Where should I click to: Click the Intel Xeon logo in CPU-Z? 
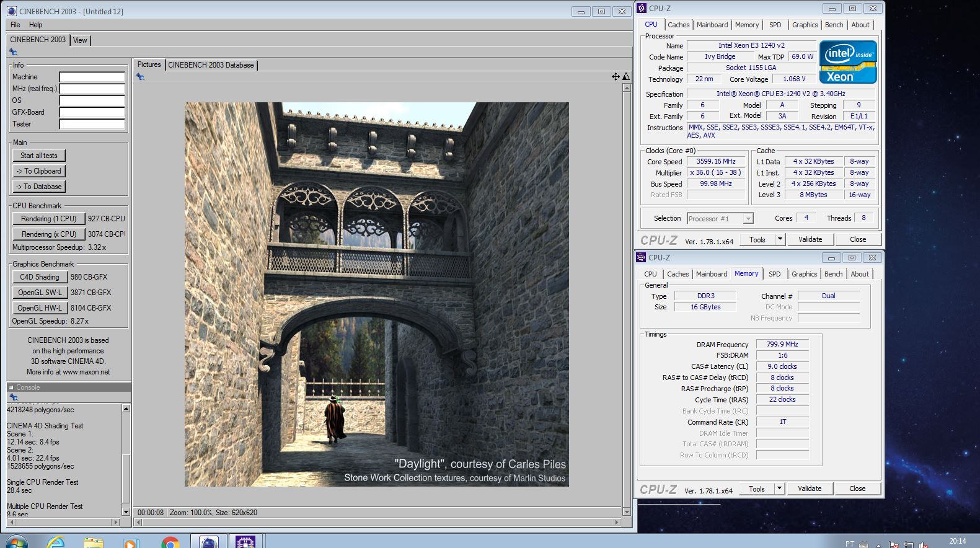[x=848, y=62]
